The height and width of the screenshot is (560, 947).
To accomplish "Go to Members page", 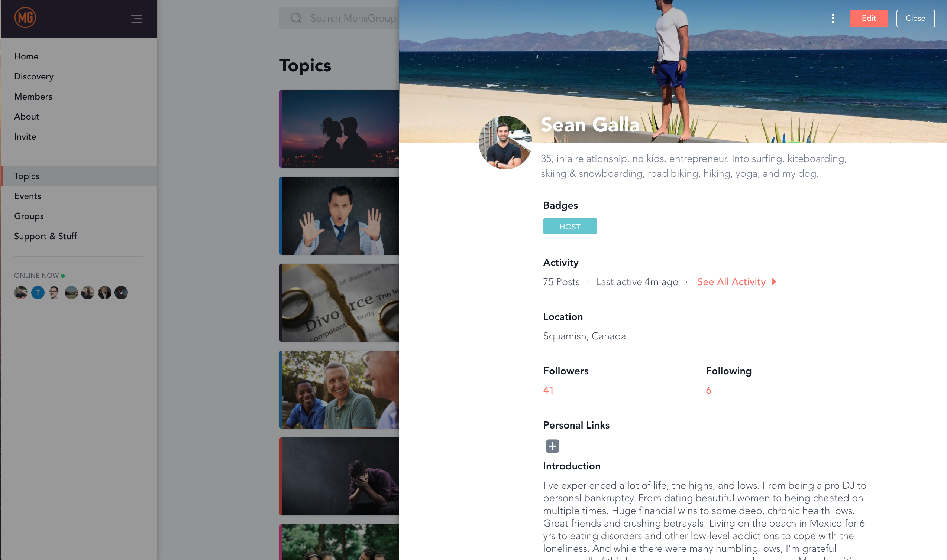I will tap(33, 97).
